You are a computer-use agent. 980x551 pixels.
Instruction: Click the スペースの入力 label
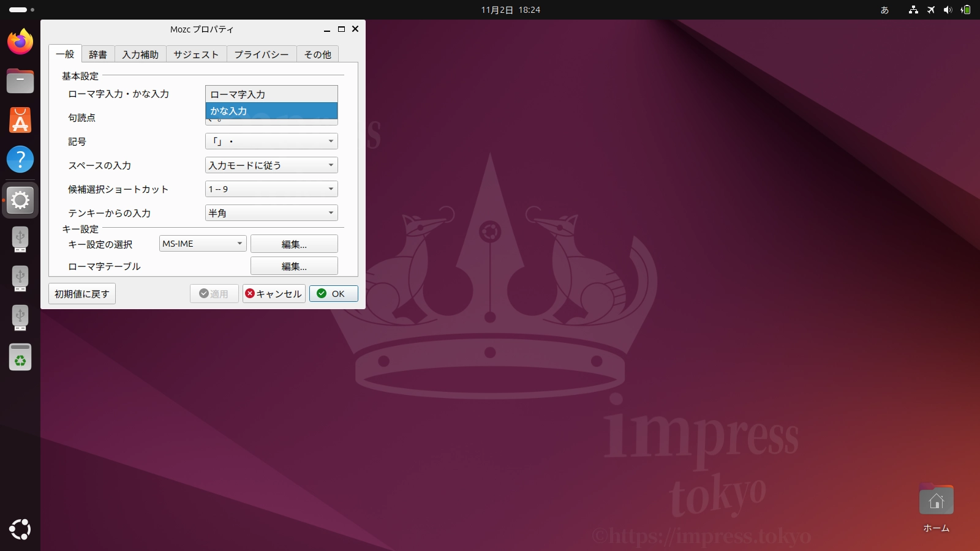[100, 165]
